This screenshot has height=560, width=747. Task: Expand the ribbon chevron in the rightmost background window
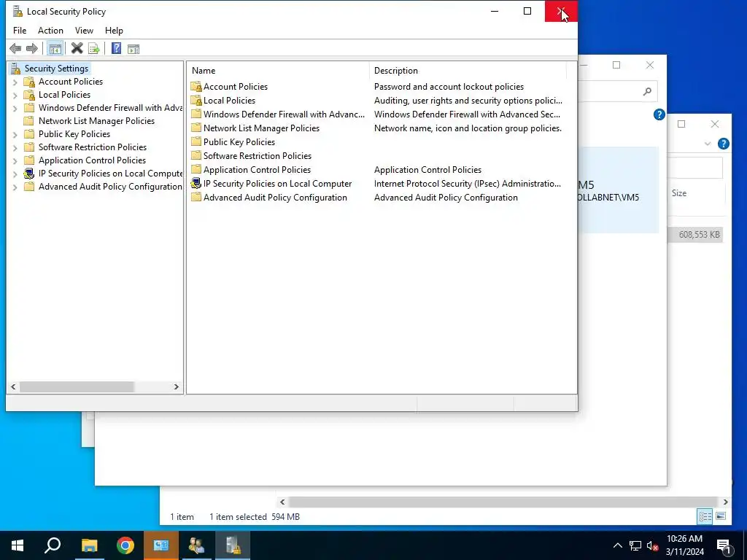[x=708, y=144]
